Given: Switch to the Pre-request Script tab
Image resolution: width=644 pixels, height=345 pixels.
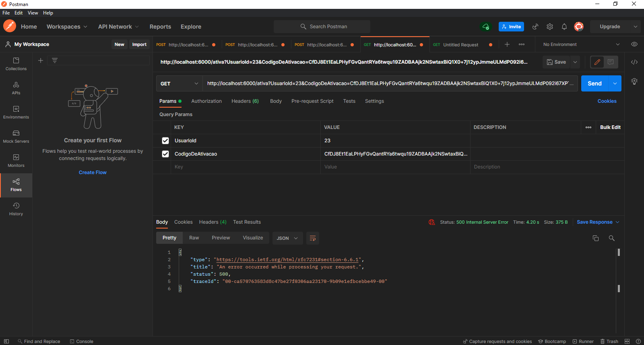Looking at the screenshot, I should [312, 101].
